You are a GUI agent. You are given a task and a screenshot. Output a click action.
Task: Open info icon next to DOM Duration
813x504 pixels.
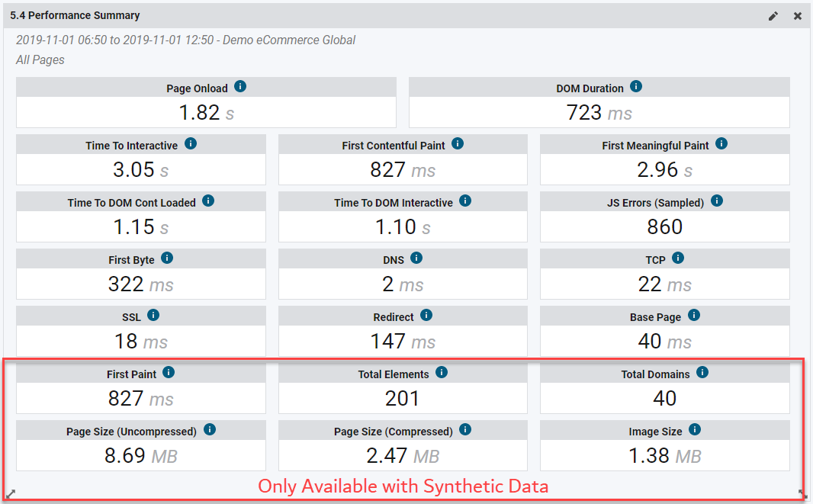[635, 87]
